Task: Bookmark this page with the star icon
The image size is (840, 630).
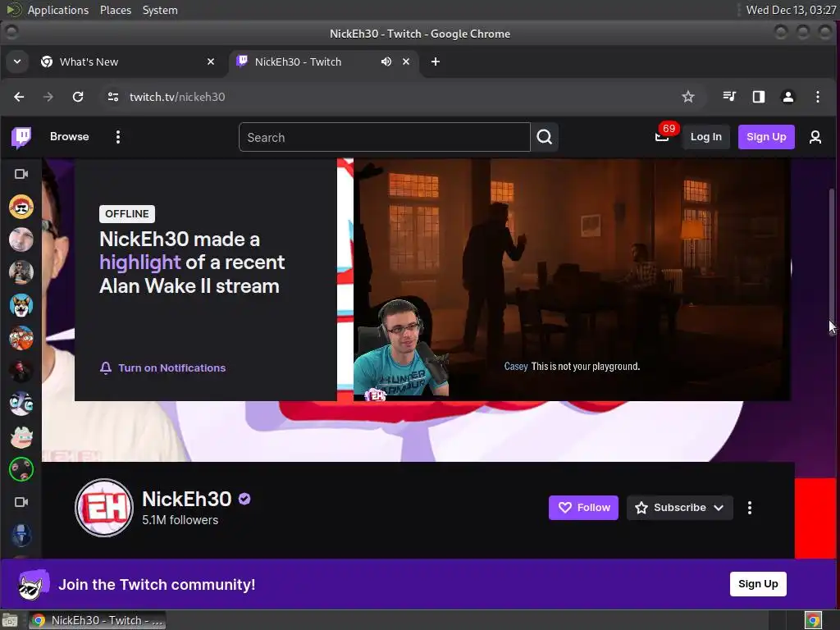Action: click(x=688, y=97)
